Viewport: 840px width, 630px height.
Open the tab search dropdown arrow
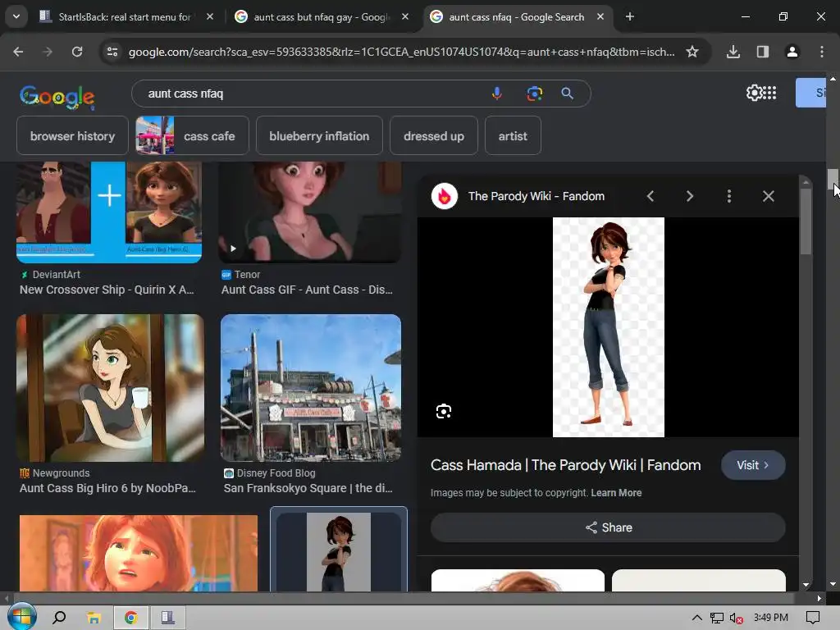tap(16, 16)
